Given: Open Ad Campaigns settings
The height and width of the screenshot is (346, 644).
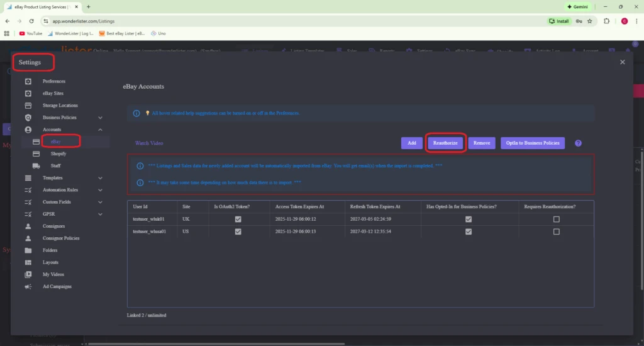Looking at the screenshot, I should (x=57, y=286).
